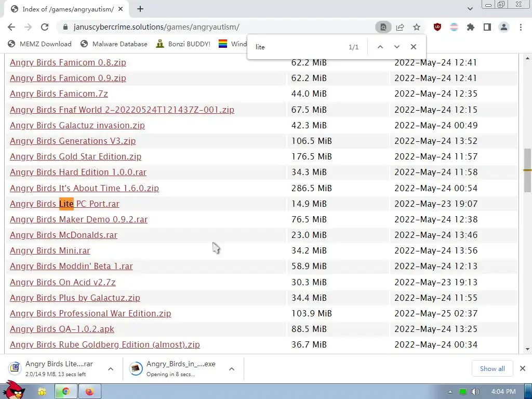Viewport: 532px width, 399px height.
Task: Click the address bar URL
Action: click(x=156, y=27)
